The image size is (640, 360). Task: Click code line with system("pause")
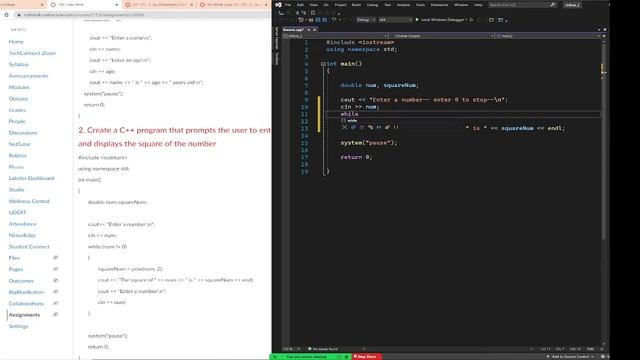369,143
